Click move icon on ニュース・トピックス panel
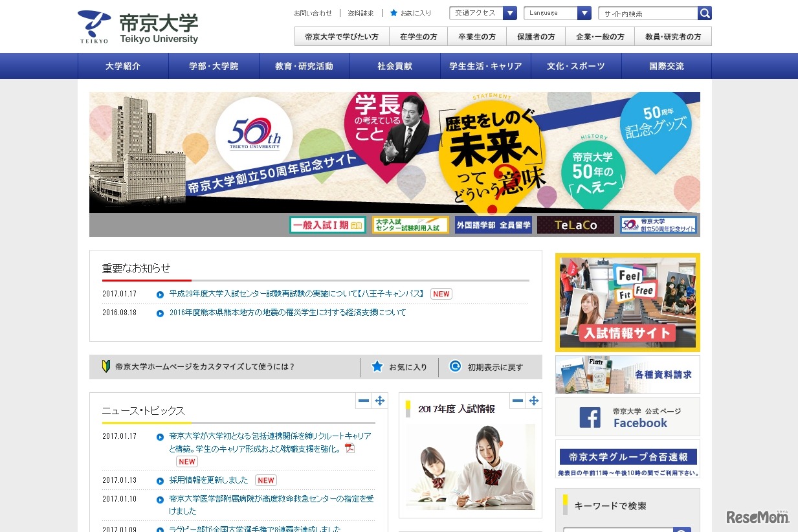Image resolution: width=798 pixels, height=532 pixels. coord(380,401)
